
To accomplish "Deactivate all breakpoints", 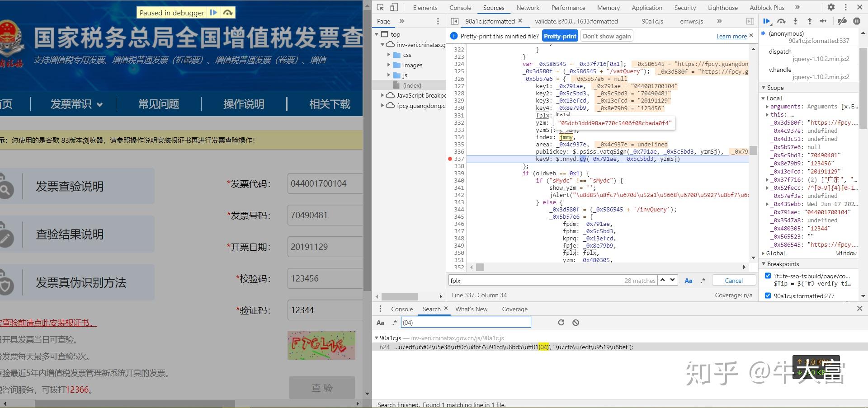I will pos(842,21).
